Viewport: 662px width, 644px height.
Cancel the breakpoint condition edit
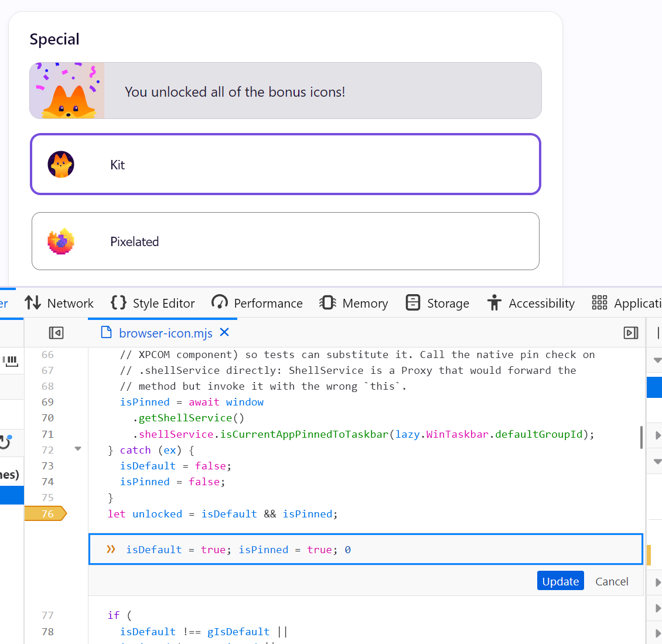[x=612, y=581]
